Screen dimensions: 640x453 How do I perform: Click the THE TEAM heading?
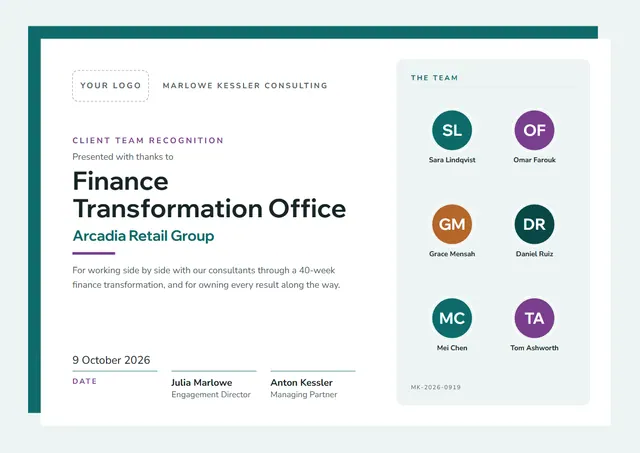click(x=434, y=78)
